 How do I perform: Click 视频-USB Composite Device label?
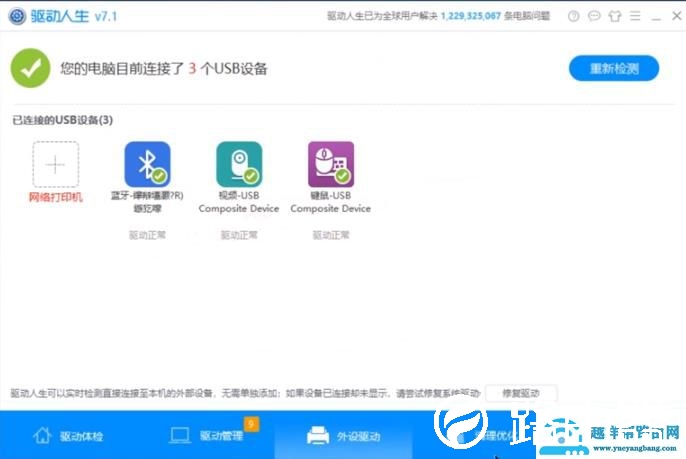(239, 202)
